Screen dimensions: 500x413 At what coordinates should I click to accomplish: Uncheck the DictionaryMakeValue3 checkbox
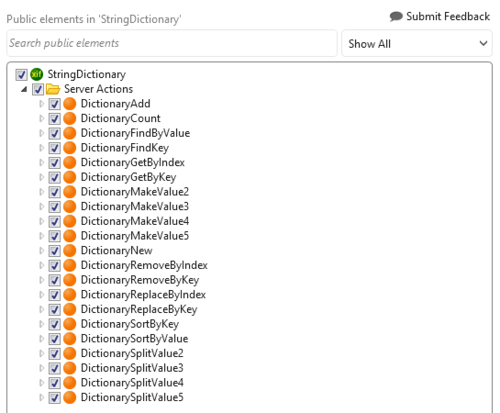tap(54, 207)
